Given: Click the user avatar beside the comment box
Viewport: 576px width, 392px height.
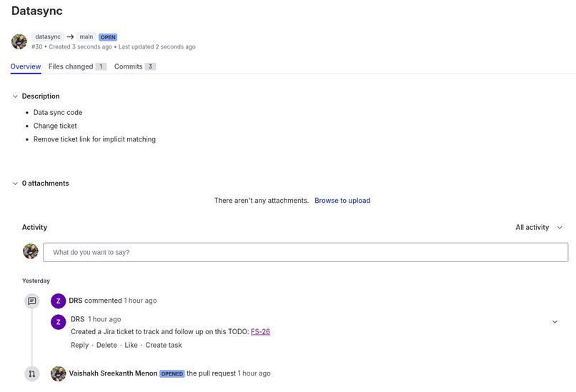Looking at the screenshot, I should 31,251.
